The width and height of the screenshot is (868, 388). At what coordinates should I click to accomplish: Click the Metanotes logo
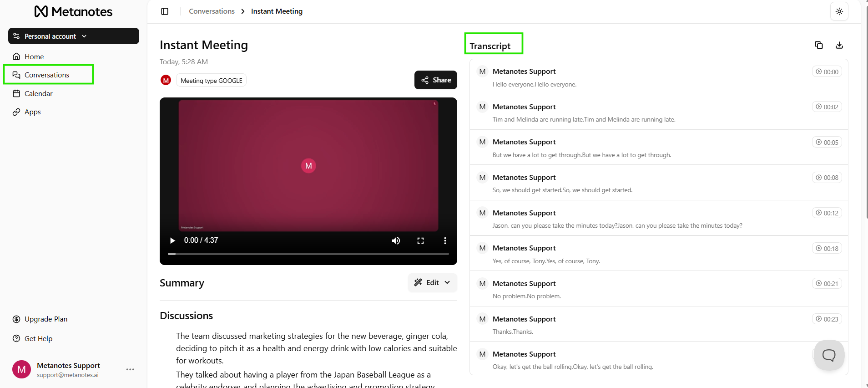click(74, 11)
